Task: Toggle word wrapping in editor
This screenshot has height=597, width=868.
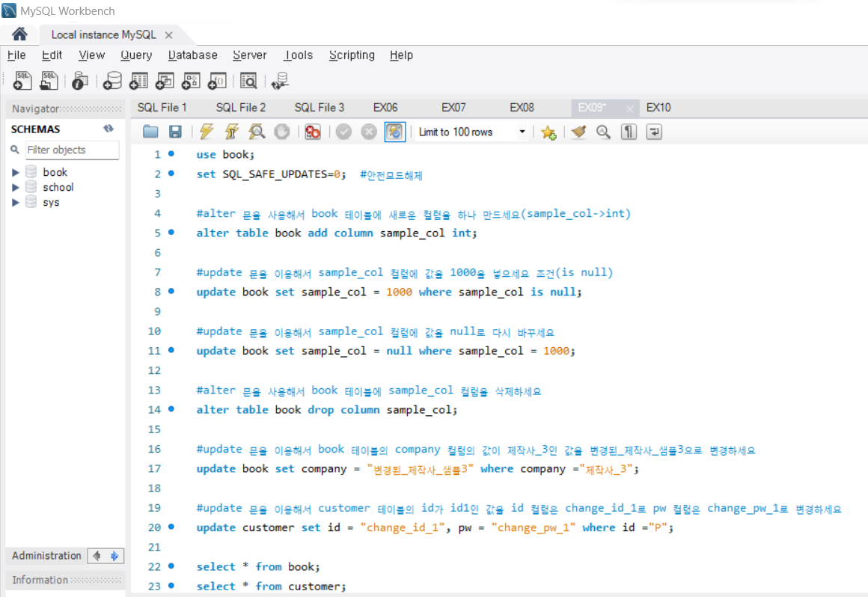Action: coord(654,132)
